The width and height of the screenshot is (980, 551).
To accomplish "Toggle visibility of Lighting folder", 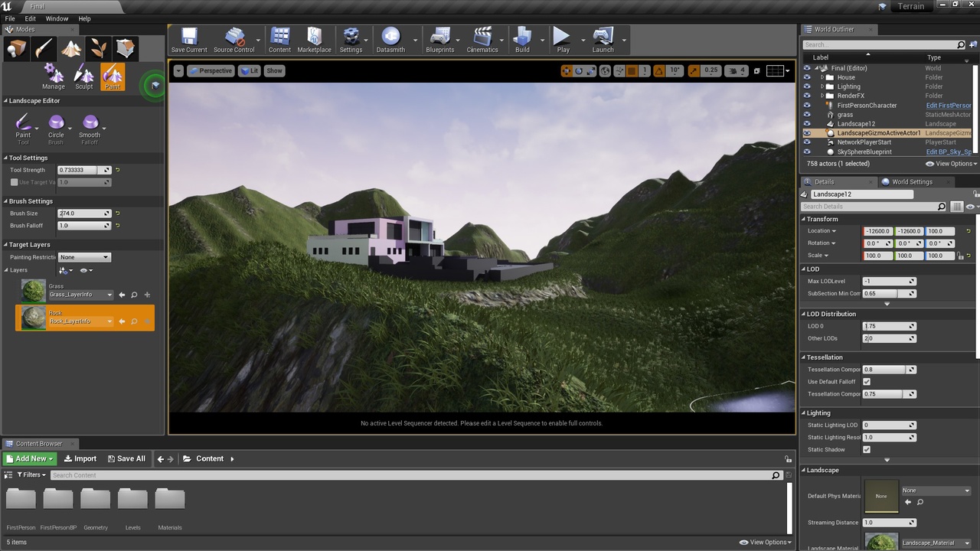I will (x=806, y=86).
